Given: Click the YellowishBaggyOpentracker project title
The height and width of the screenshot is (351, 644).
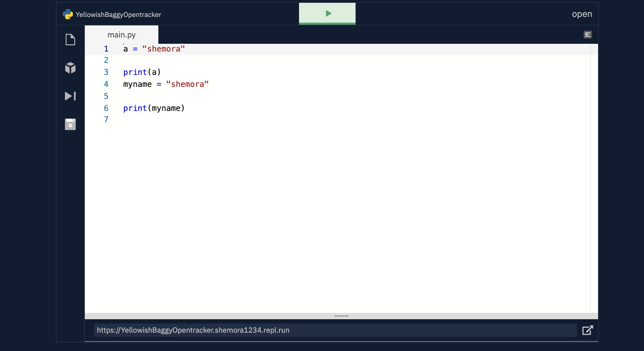Looking at the screenshot, I should 118,14.
